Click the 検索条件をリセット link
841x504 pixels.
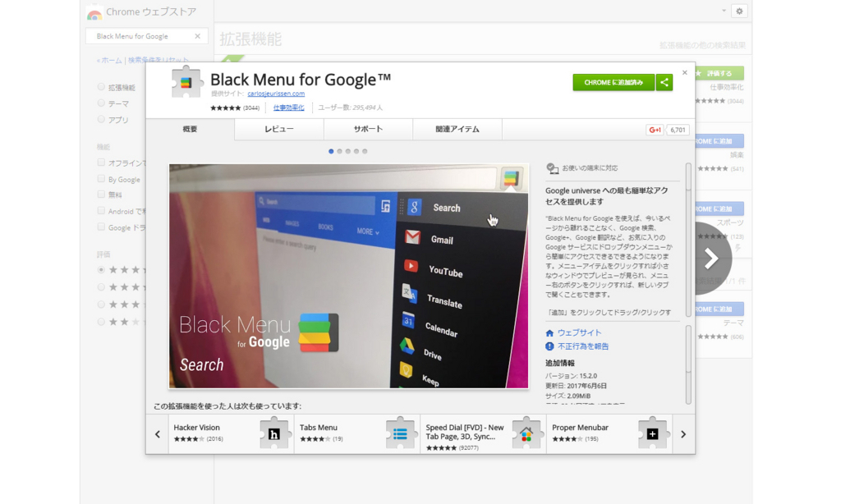pos(158,61)
